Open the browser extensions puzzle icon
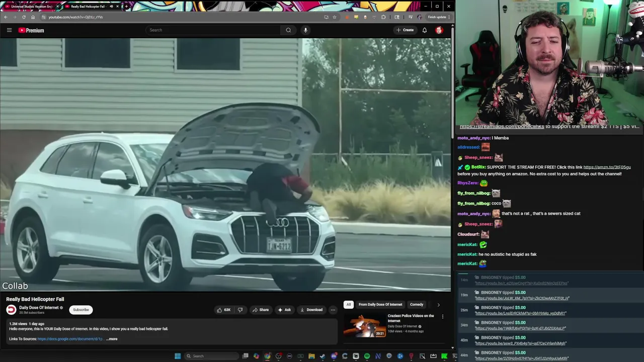 tap(383, 17)
